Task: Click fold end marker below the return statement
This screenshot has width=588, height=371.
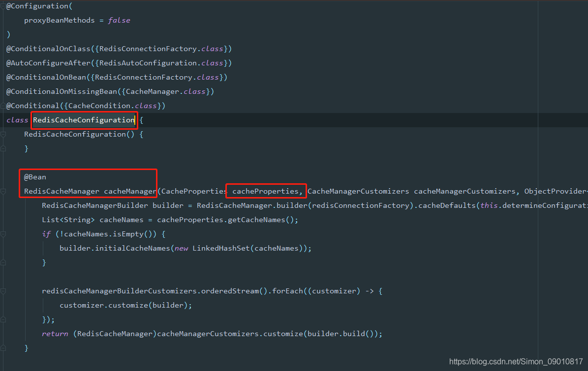Action: point(3,348)
